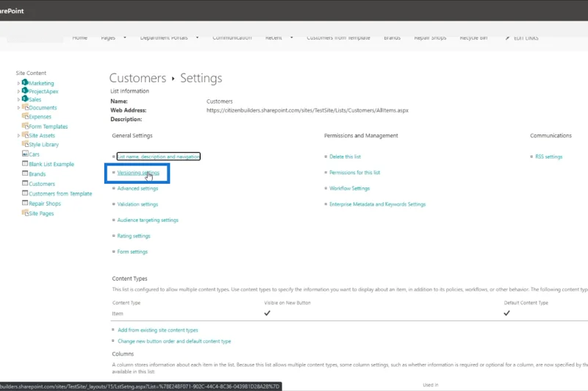Select Marketing in Site Content tree

(x=41, y=83)
